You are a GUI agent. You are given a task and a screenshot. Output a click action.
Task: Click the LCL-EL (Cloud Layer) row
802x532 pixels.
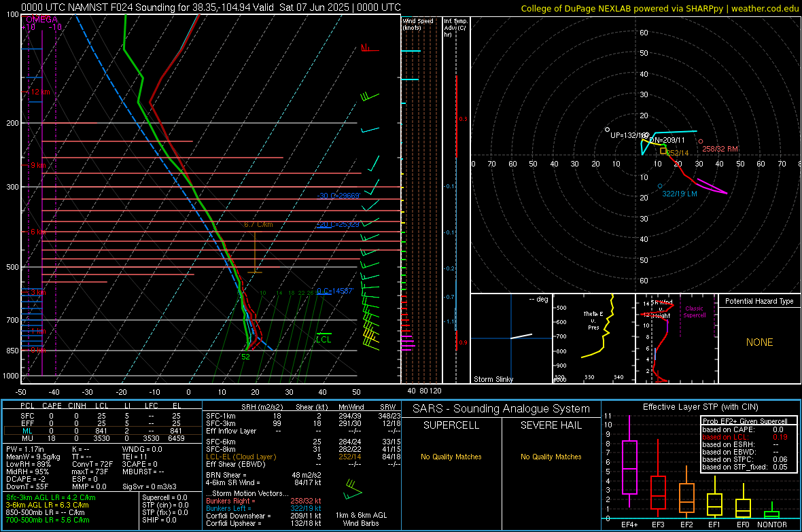point(303,457)
